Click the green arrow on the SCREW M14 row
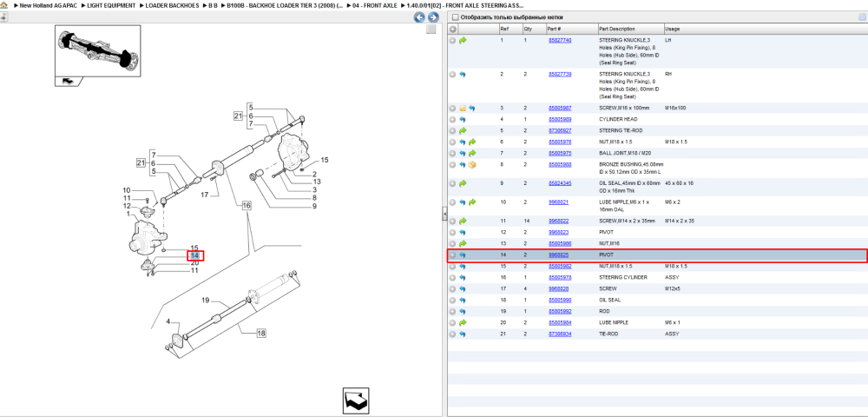The height and width of the screenshot is (417, 868). point(463,221)
